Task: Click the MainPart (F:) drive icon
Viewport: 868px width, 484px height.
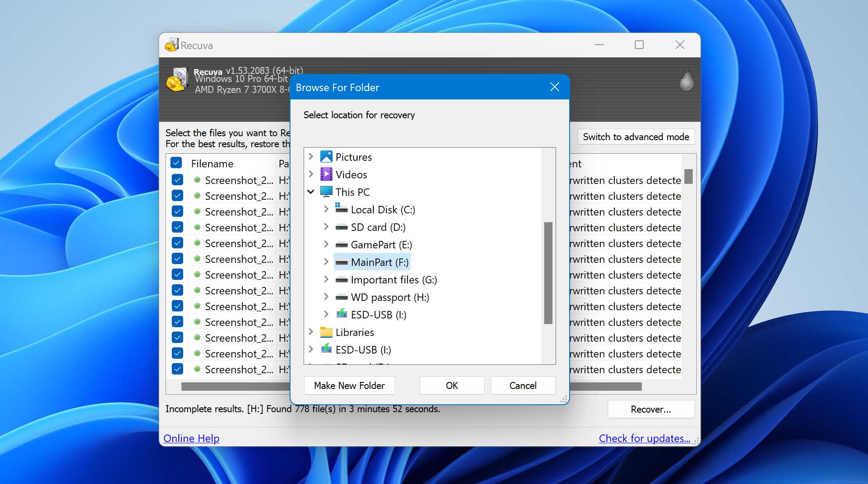Action: [341, 262]
